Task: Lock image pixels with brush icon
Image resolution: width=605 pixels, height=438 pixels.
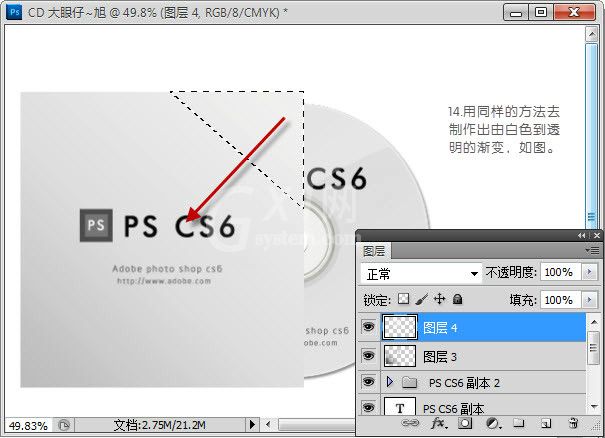Action: 422,299
